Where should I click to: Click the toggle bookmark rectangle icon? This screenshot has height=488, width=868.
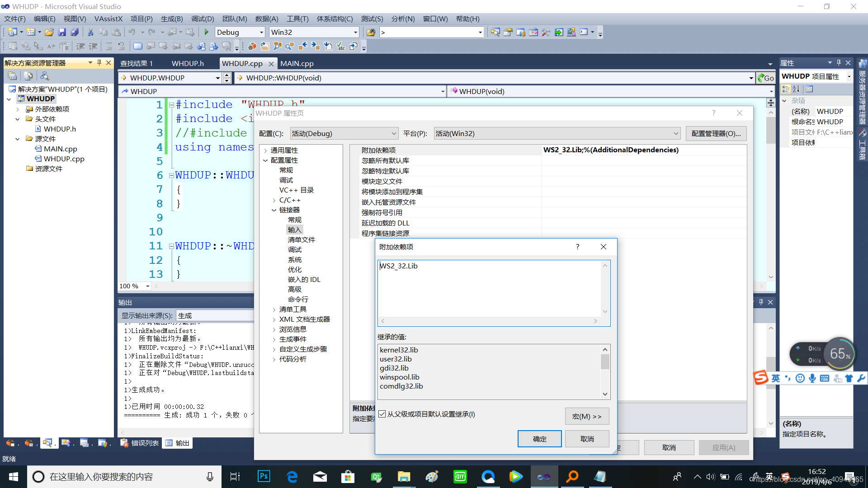pyautogui.click(x=138, y=46)
